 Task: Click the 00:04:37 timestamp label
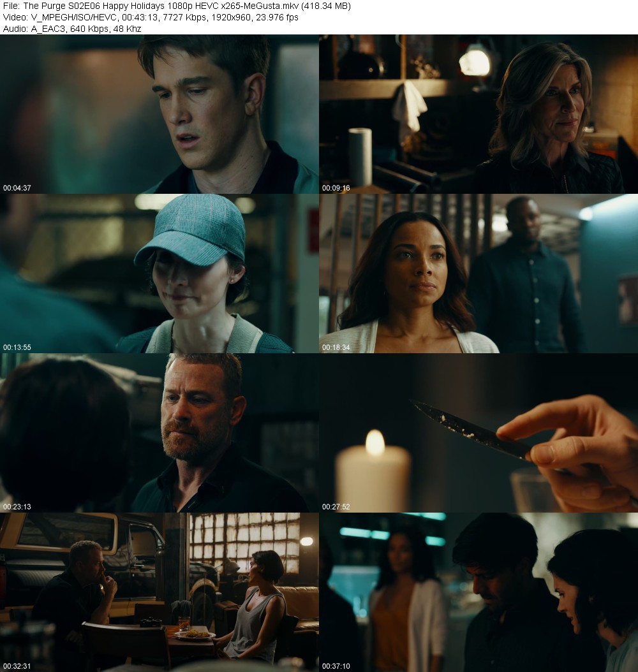(x=17, y=188)
